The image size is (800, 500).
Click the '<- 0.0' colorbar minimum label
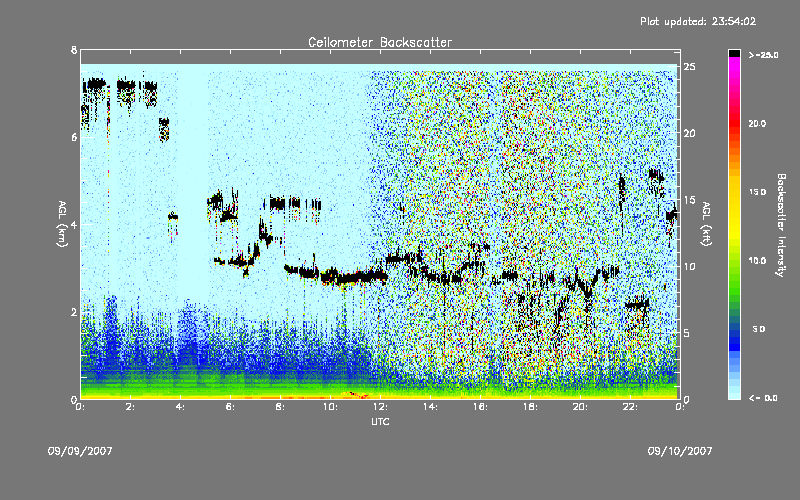click(763, 398)
